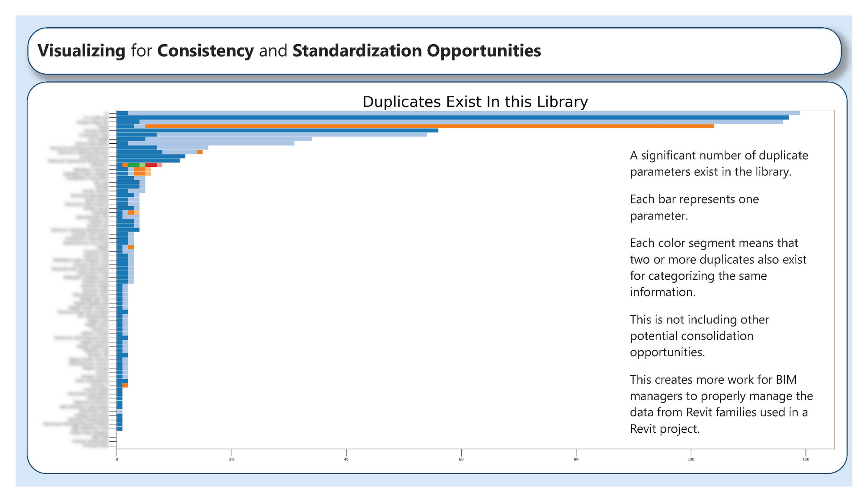Click the text 'Each bar represents one parameter'
The image size is (868, 502).
tap(694, 207)
